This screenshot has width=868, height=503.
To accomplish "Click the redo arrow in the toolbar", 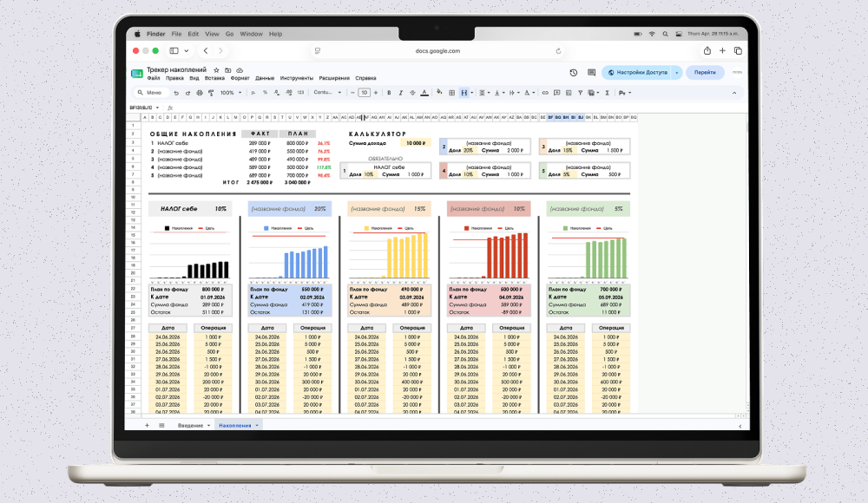I will 187,93.
